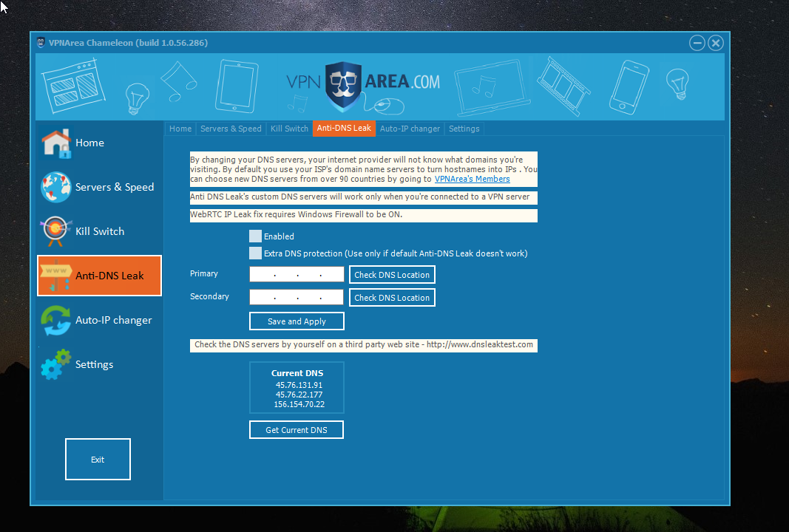Viewport: 789px width, 532px height.
Task: Select Anti-DNS Leak label in sidebar
Action: (109, 276)
